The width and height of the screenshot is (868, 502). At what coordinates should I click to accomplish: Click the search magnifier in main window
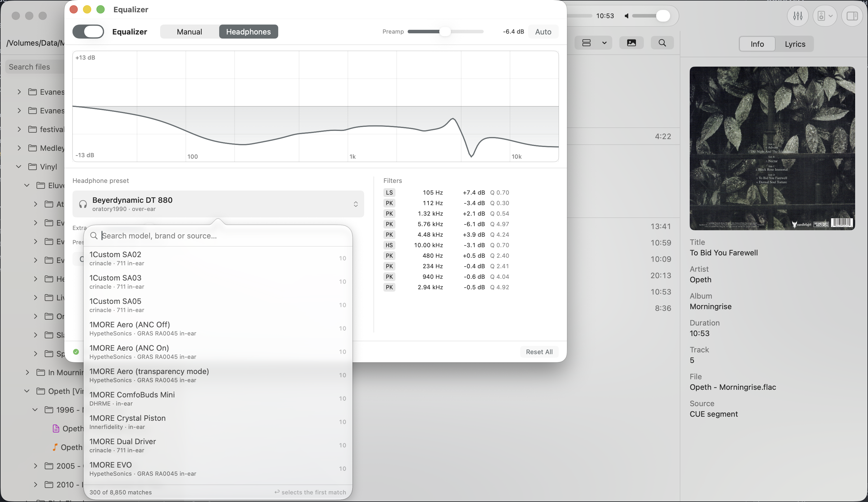click(x=662, y=43)
